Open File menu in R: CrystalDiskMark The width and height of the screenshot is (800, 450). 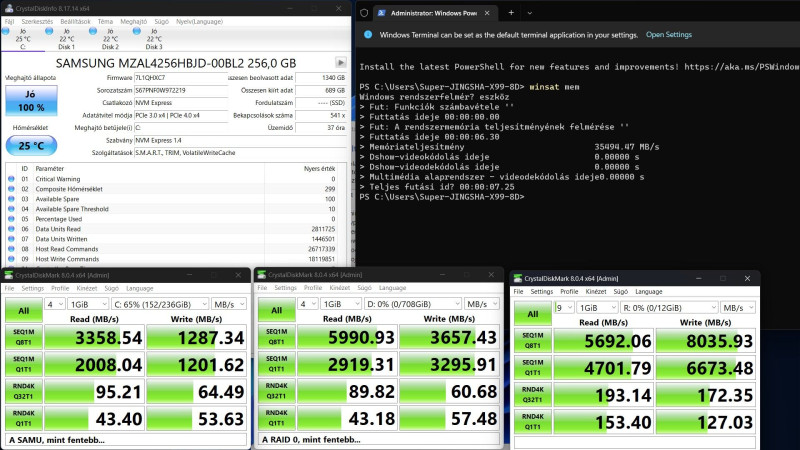518,292
